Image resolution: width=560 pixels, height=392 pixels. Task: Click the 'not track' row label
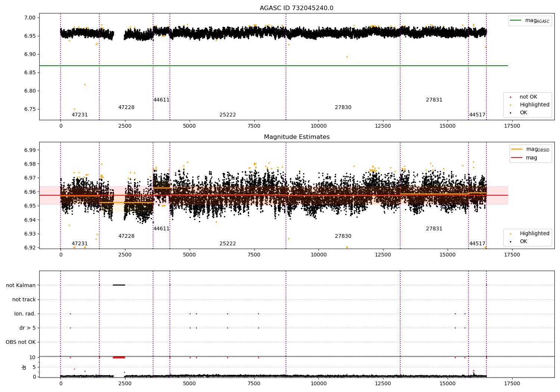[x=24, y=300]
